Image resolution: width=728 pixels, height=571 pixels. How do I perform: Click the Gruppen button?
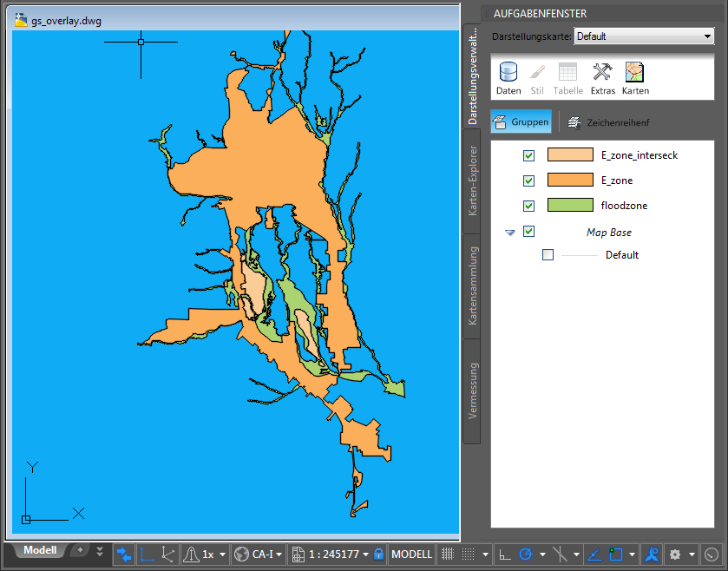tap(521, 122)
